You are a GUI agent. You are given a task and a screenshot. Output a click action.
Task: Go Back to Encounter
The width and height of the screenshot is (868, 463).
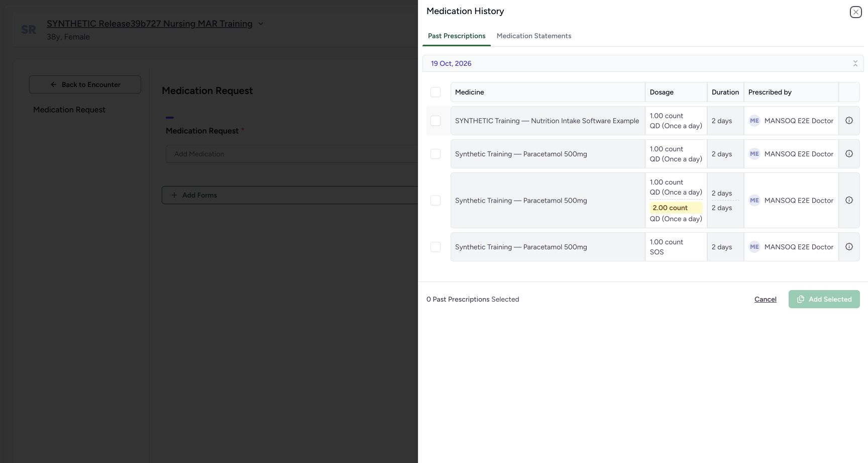click(85, 84)
